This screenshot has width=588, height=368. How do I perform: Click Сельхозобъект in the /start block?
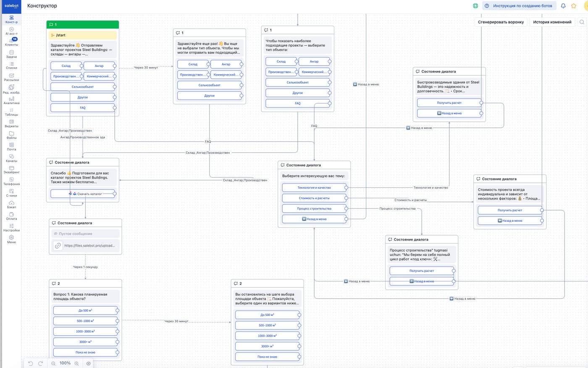82,87
